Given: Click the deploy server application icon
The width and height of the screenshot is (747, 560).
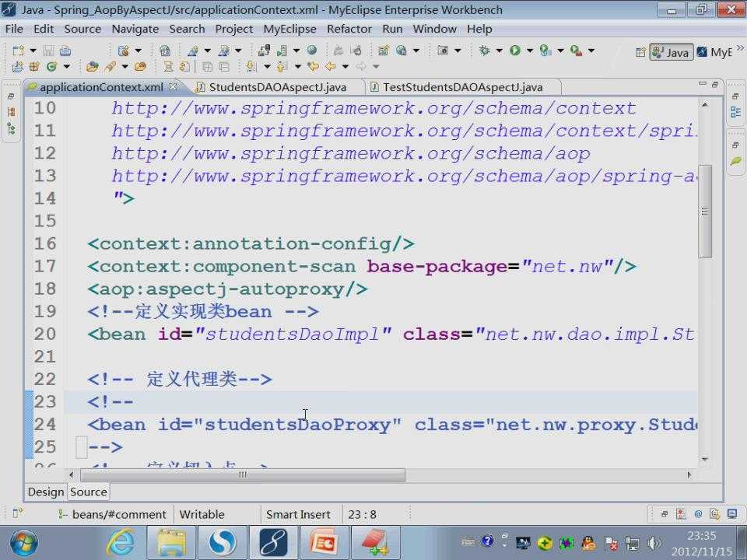Looking at the screenshot, I should click(x=264, y=50).
